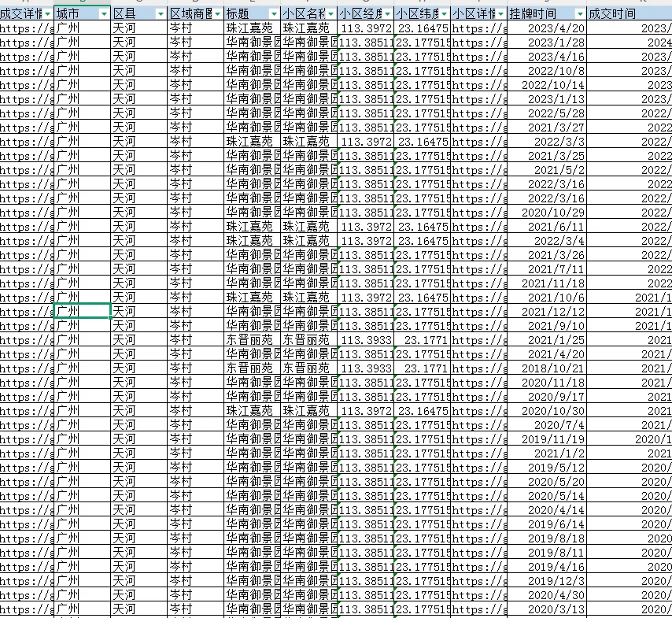Click longitude 113.3933 in the 2021/1/25 row
672x618 pixels.
(366, 339)
